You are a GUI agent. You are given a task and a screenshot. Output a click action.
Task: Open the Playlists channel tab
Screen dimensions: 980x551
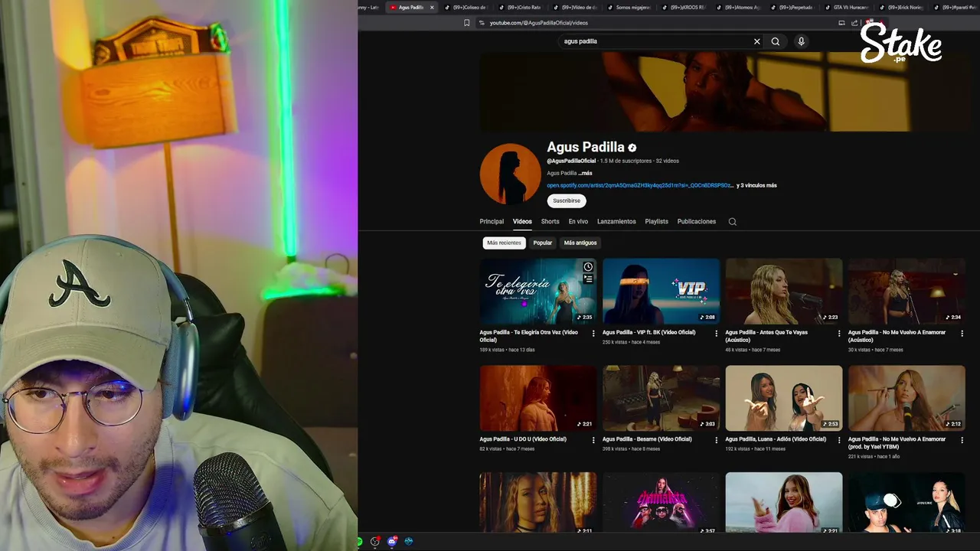656,222
